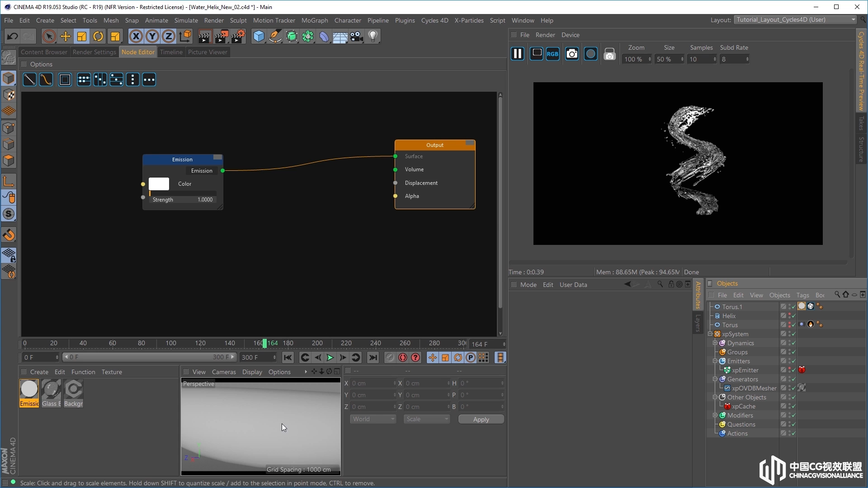The width and height of the screenshot is (868, 488).
Task: Collapse the Generators group
Action: coord(715,379)
